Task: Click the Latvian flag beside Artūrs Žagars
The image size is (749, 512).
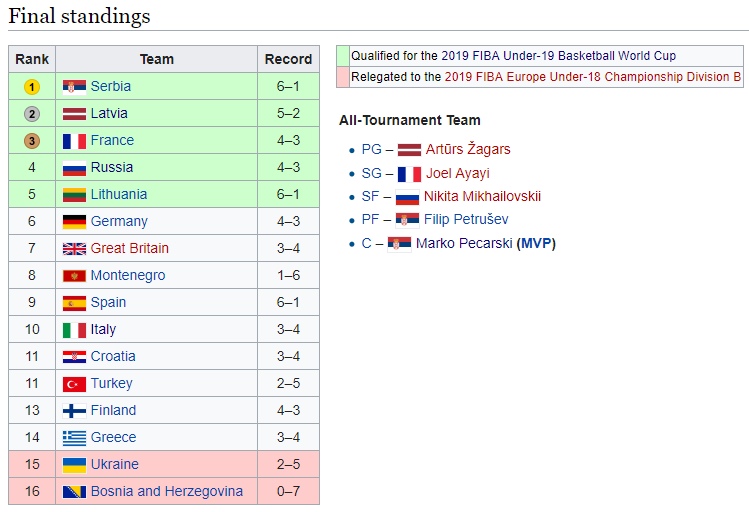Action: (409, 150)
